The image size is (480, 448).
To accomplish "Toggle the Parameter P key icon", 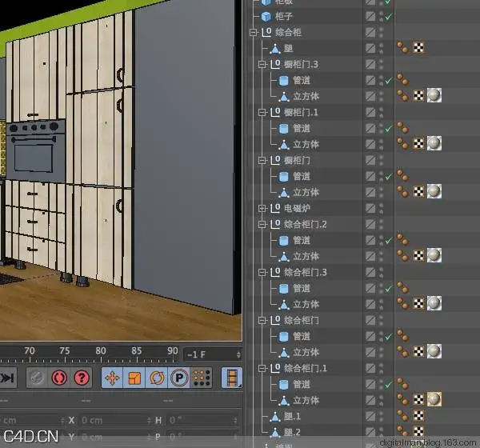I will coord(179,378).
